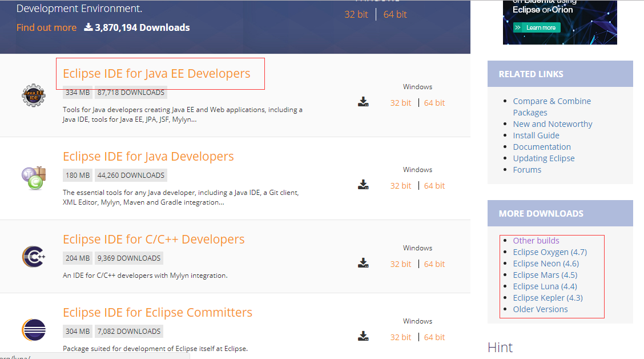Screen dimensions: 644x359
Task: Click download icon for Eclipse Committers
Action: 363,336
